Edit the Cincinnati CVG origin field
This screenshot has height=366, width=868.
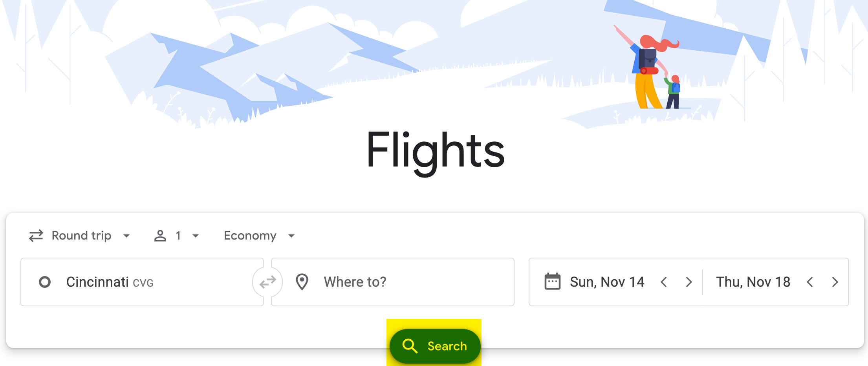(142, 282)
